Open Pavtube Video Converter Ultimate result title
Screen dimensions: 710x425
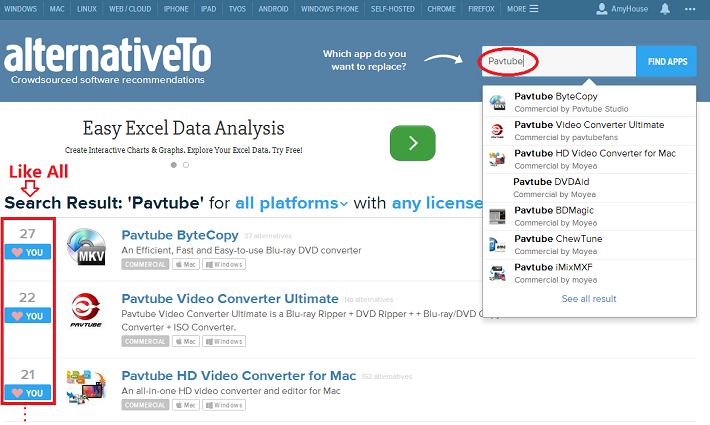pos(230,299)
